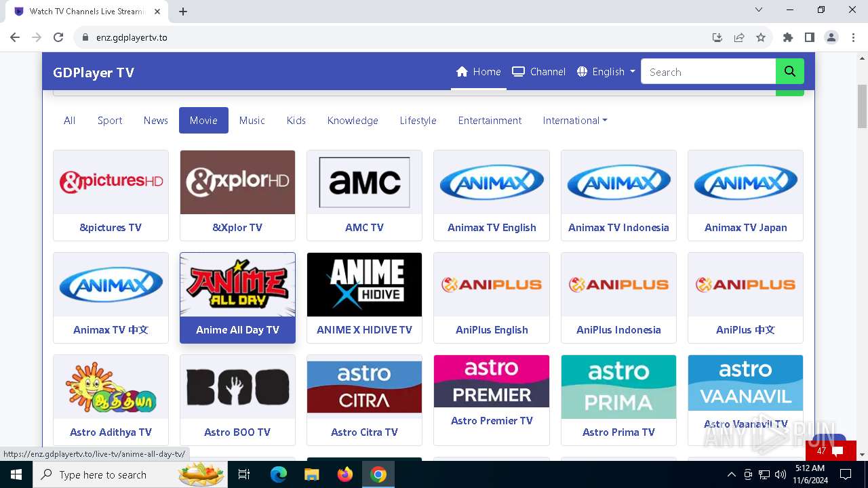The height and width of the screenshot is (488, 868).
Task: Open AMC TV channel logo
Action: point(364,182)
